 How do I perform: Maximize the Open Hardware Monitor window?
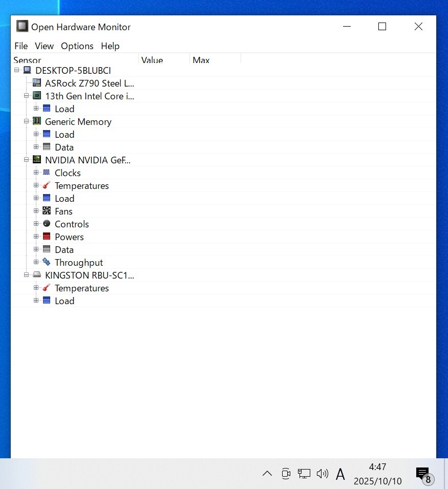tap(382, 27)
